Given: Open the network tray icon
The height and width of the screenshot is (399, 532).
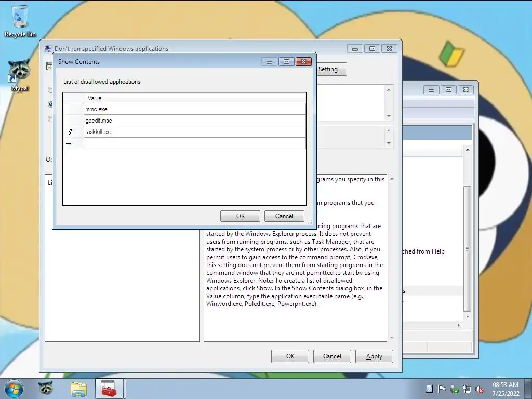Looking at the screenshot, I should pyautogui.click(x=467, y=389).
